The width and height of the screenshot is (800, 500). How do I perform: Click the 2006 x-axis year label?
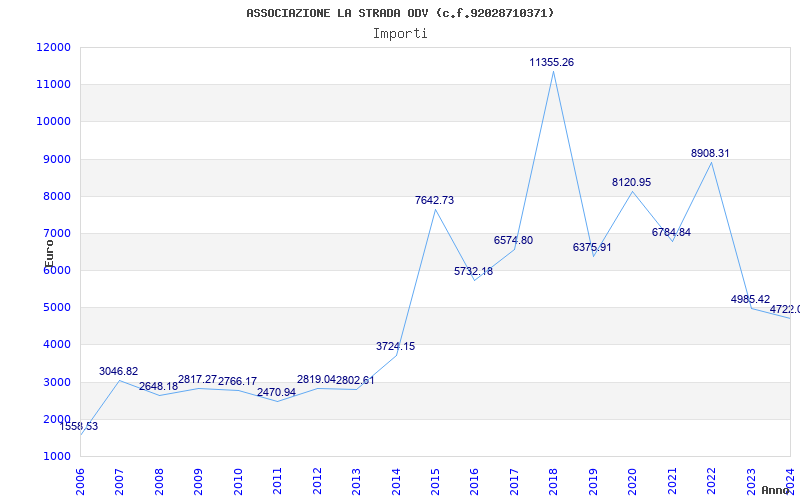pos(80,481)
